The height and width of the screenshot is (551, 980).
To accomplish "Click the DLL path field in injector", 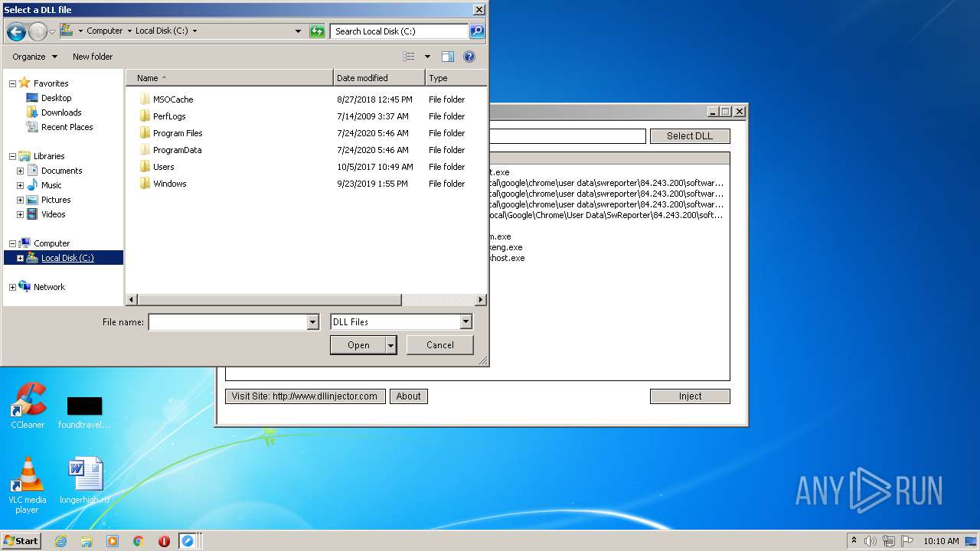I will (x=567, y=136).
